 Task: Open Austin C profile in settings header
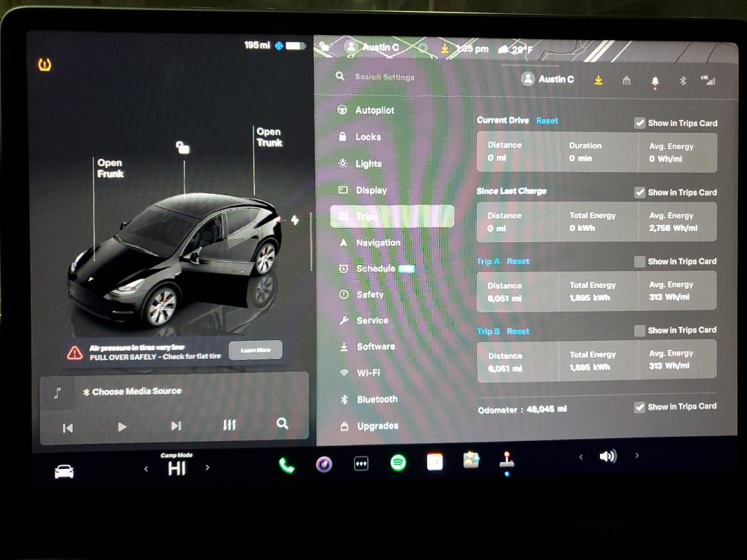[x=547, y=79]
